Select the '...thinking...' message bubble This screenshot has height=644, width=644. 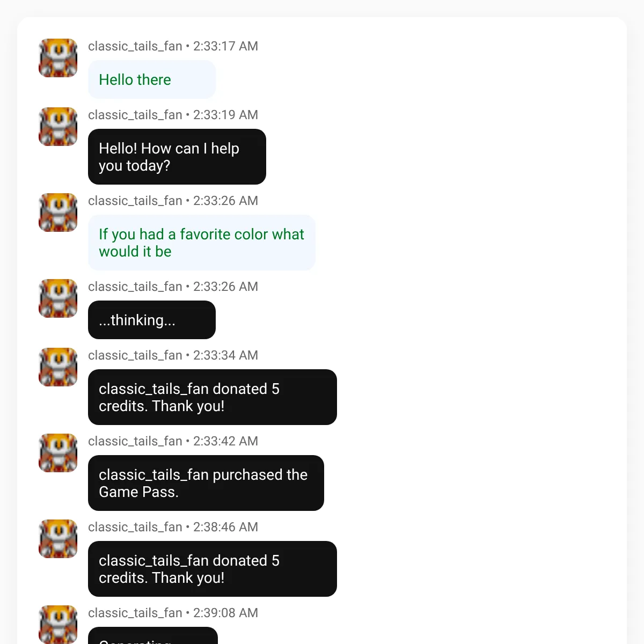[x=152, y=320]
